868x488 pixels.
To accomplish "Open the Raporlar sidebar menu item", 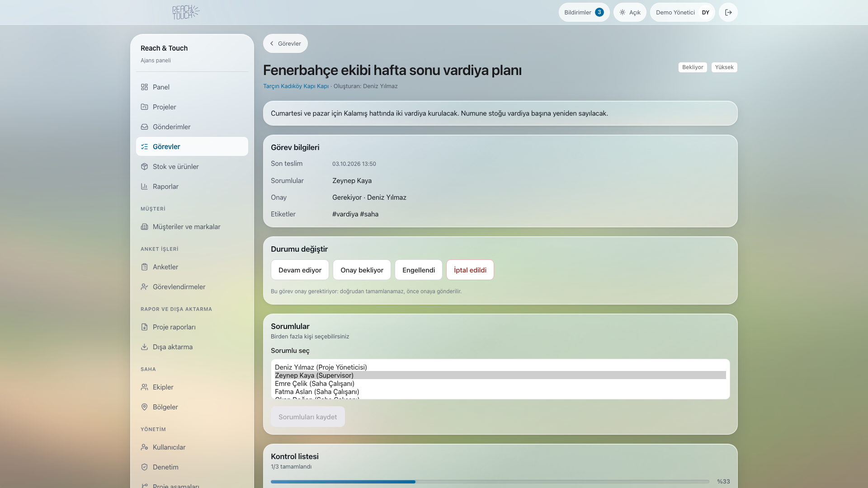I will [192, 186].
